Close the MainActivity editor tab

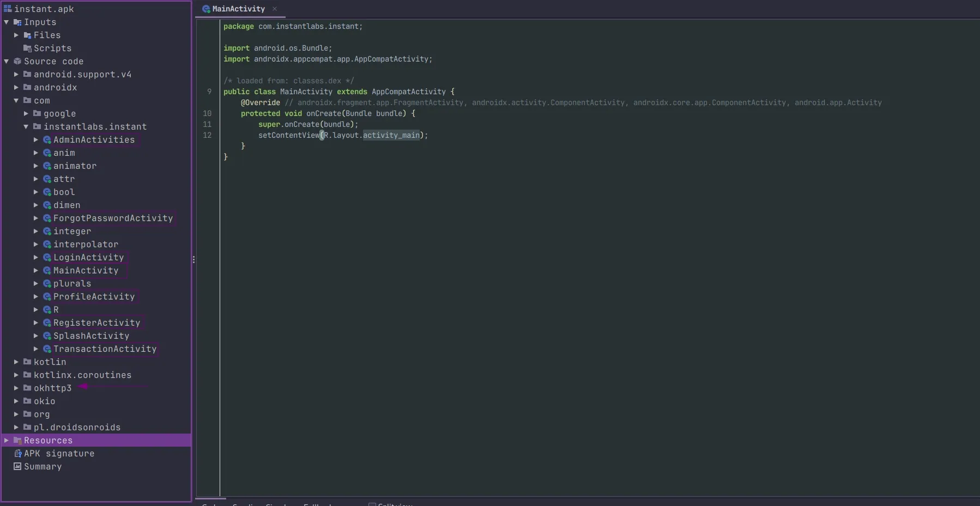(275, 9)
